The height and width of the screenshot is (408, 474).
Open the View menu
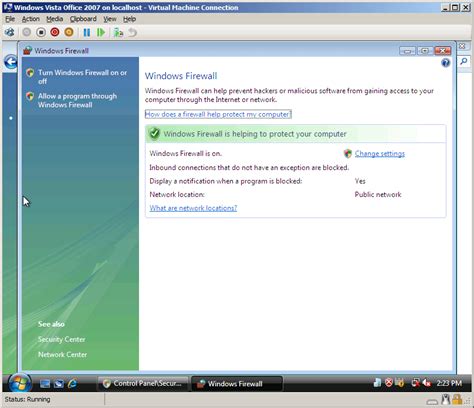coord(110,19)
